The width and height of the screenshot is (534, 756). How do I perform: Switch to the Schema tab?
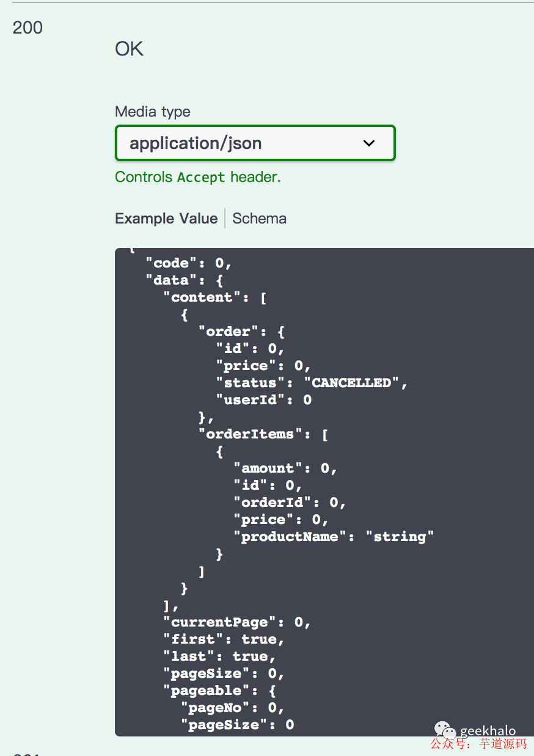259,219
